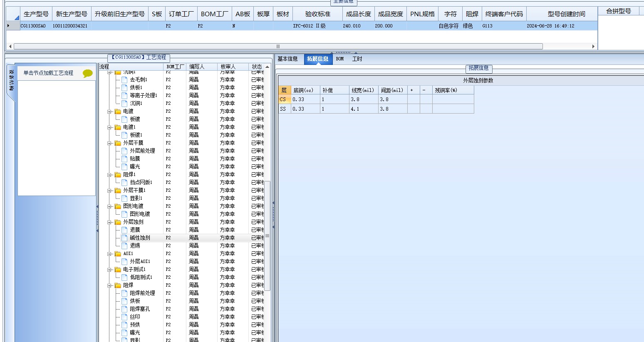The image size is (644, 342).
Task: Select the 拓展信息 tab
Action: point(318,59)
